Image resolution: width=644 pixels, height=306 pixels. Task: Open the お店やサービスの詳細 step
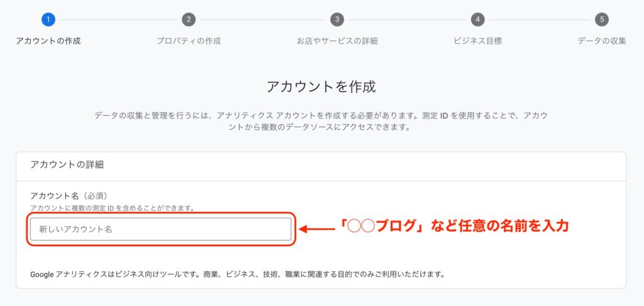point(337,41)
